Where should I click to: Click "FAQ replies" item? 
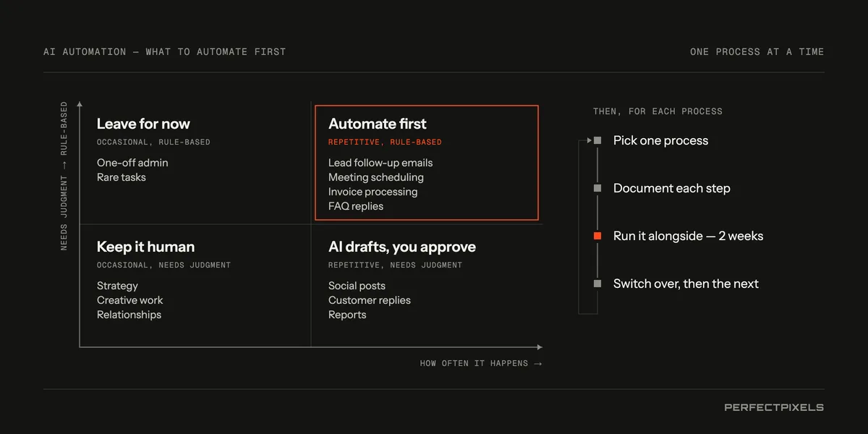click(x=356, y=206)
